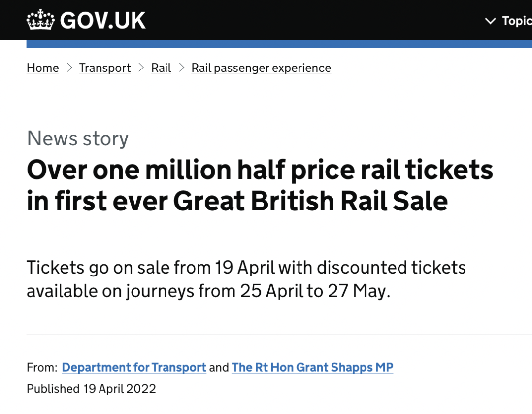Navigate to the Rail breadcrumb
Image resolution: width=532 pixels, height=414 pixels.
click(161, 68)
